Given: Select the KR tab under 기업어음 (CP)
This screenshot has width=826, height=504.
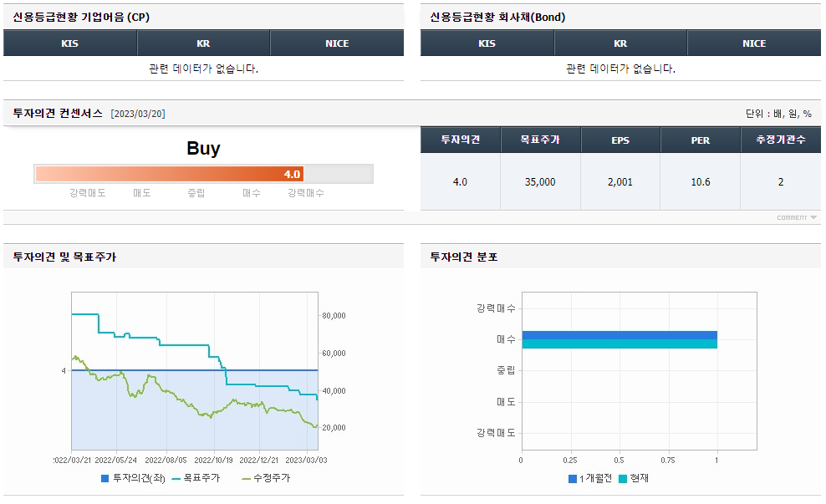Looking at the screenshot, I should click(x=203, y=43).
